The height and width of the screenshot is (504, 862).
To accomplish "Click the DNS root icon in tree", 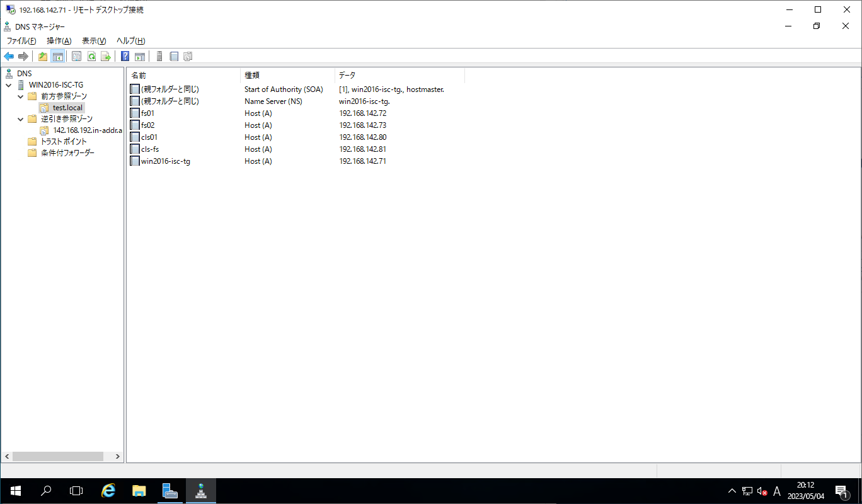I will point(9,74).
